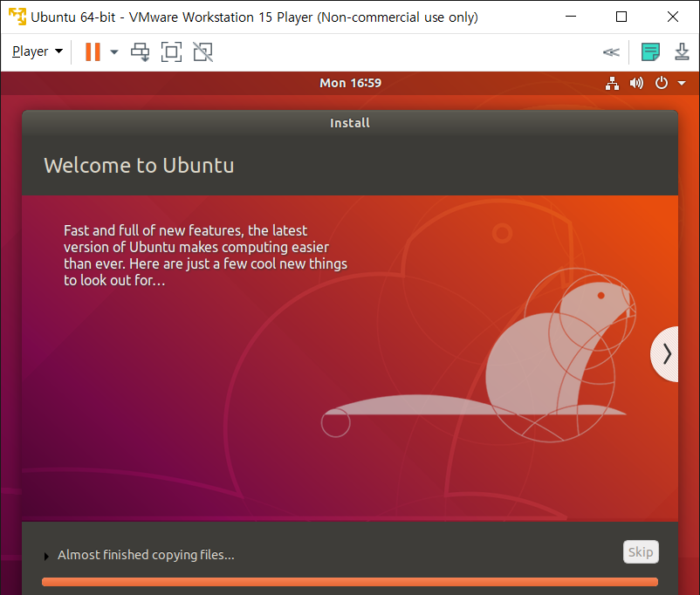
Task: Collapse the VMware toolbar with the double chevron
Action: (611, 52)
